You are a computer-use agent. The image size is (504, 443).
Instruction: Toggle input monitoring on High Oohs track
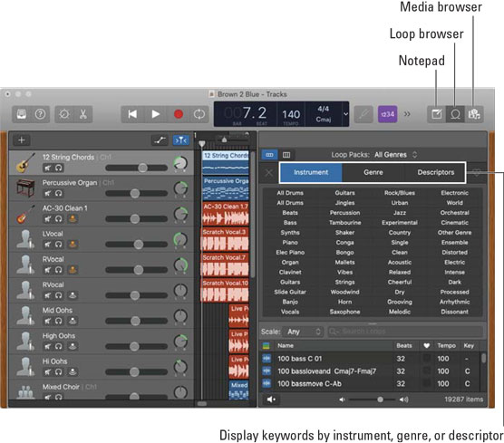(x=73, y=346)
